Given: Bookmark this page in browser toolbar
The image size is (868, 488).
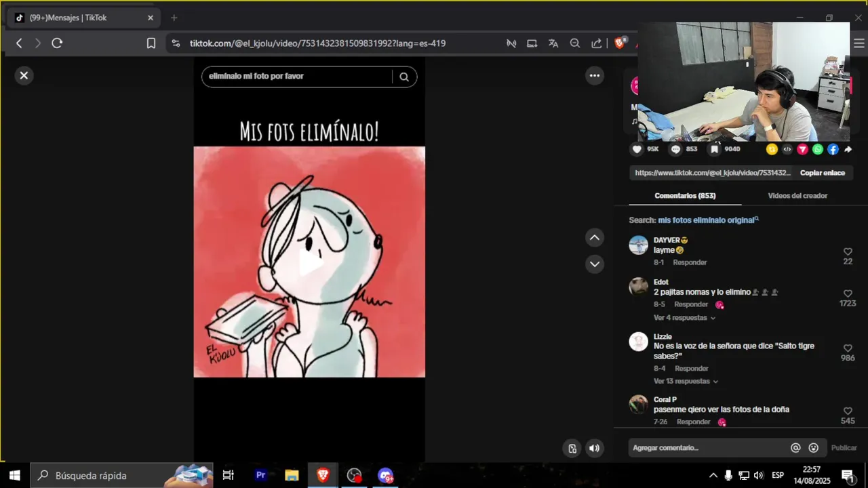Looking at the screenshot, I should point(151,43).
